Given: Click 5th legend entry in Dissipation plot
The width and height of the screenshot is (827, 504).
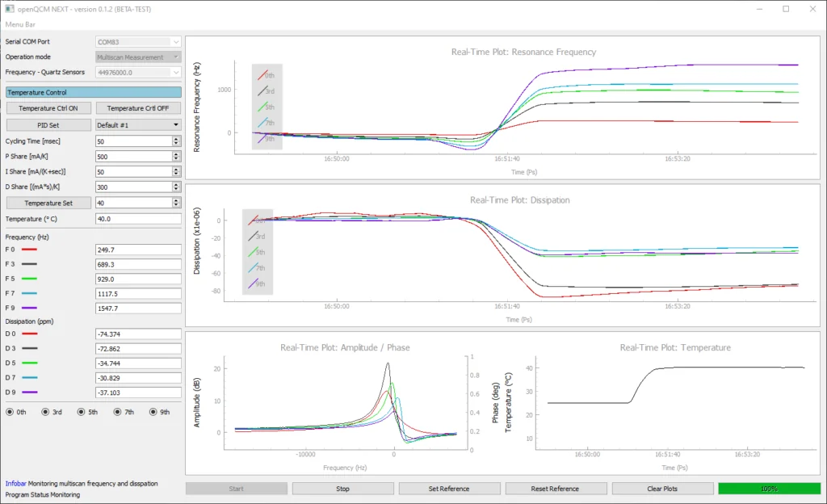Looking at the screenshot, I should click(257, 252).
